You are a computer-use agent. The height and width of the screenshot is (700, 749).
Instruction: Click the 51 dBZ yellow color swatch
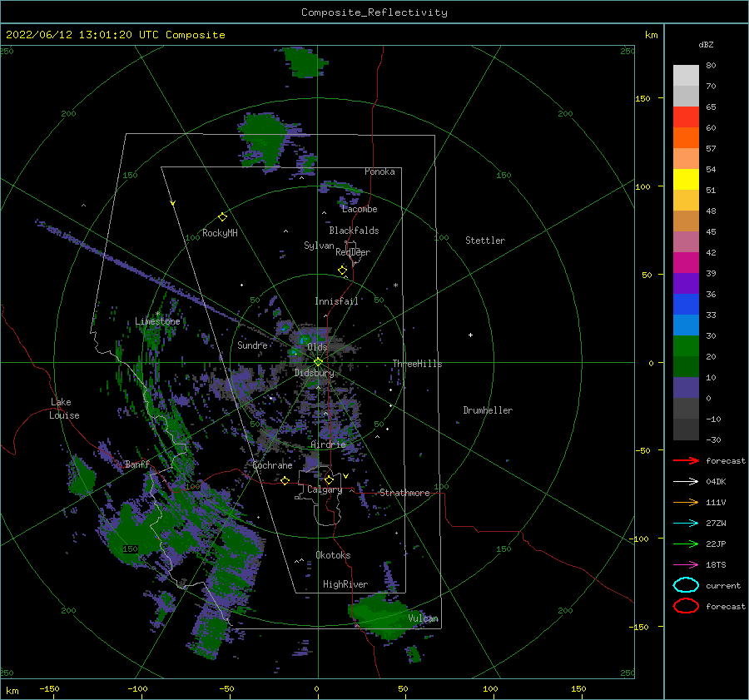(686, 179)
